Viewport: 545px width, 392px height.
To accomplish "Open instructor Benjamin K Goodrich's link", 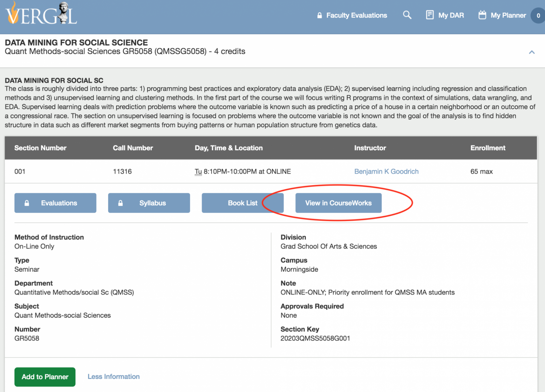I will (386, 171).
